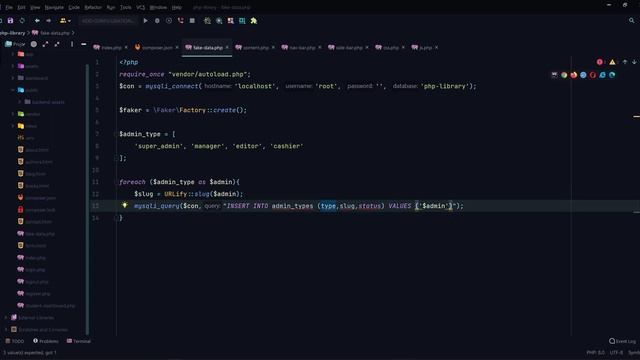
Task: Open in Firefox browser icon
Action: click(x=573, y=75)
